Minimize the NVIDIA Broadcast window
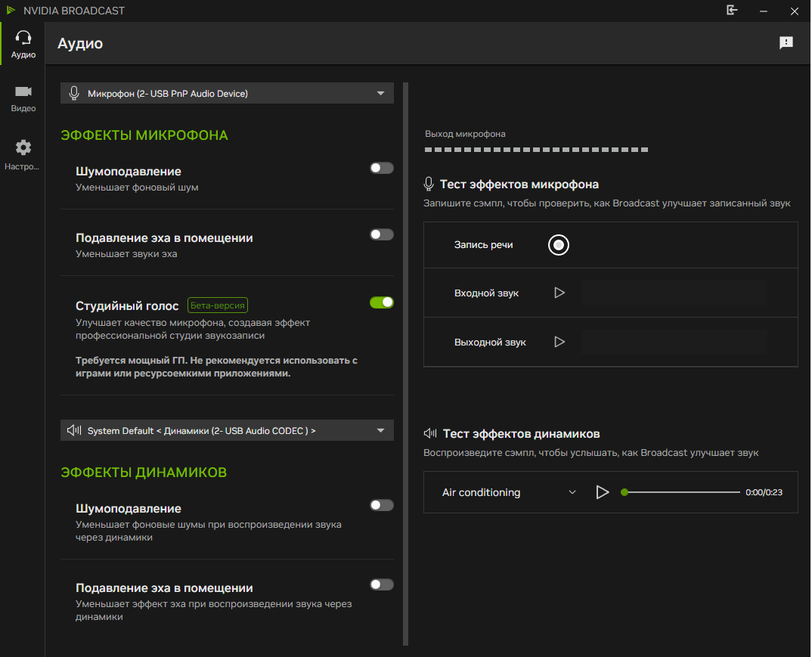Viewport: 812px width, 657px height. coord(763,11)
